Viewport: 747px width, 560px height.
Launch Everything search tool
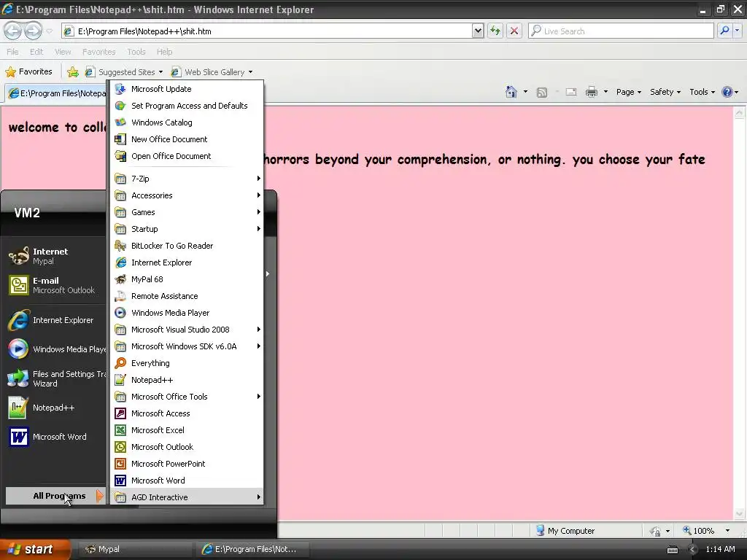coord(187,363)
